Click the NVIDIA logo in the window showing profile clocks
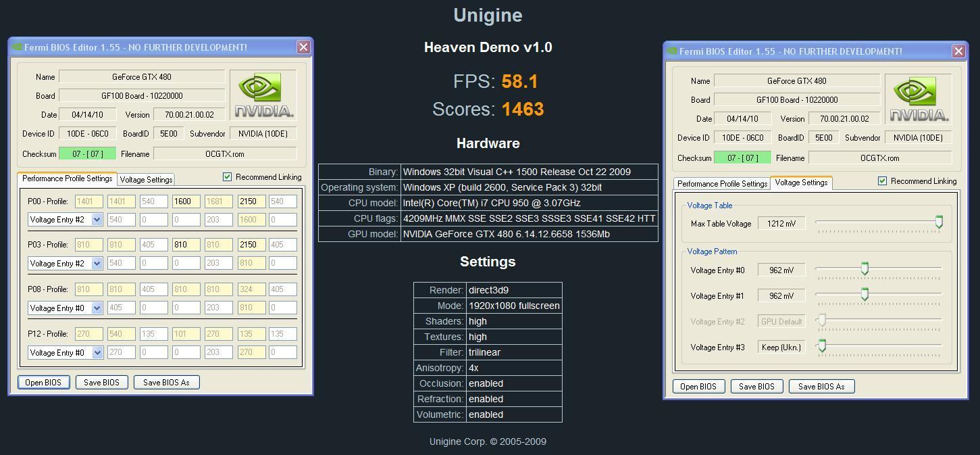Screen dimensions: 980x455 coord(263,95)
